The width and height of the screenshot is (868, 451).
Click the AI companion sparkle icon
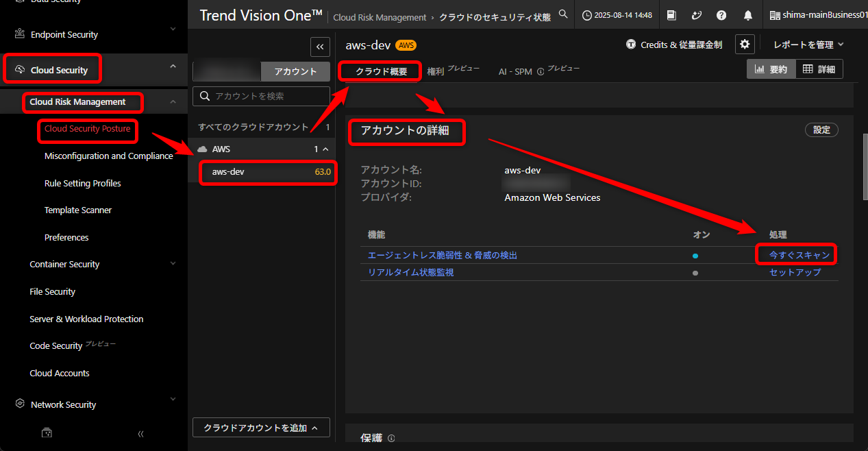point(697,15)
